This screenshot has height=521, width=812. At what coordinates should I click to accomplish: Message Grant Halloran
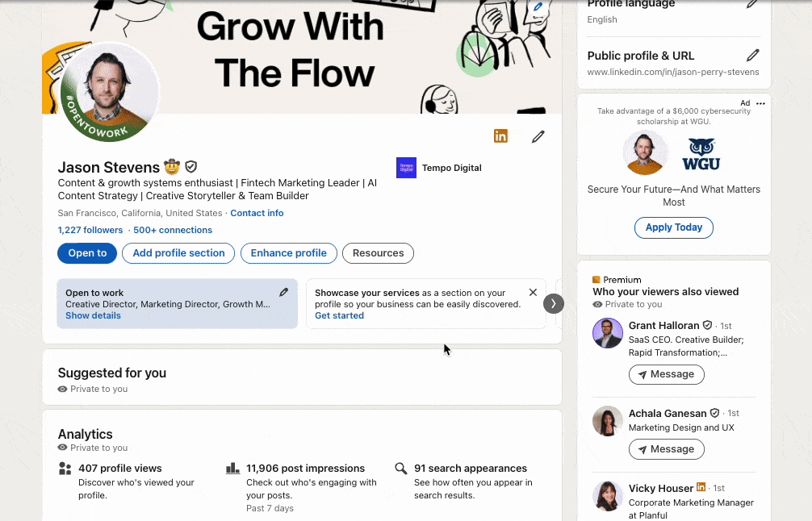pyautogui.click(x=666, y=374)
